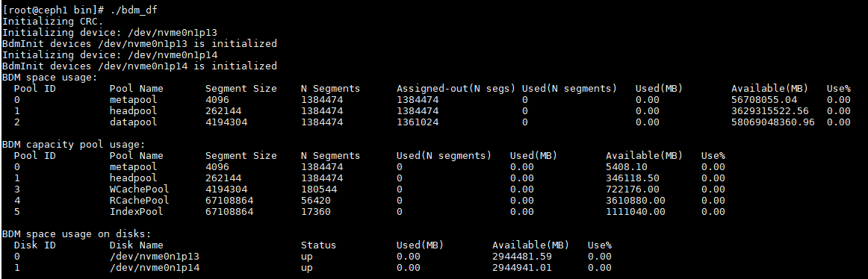Click available value 722176.00
868x279 pixels.
point(633,189)
